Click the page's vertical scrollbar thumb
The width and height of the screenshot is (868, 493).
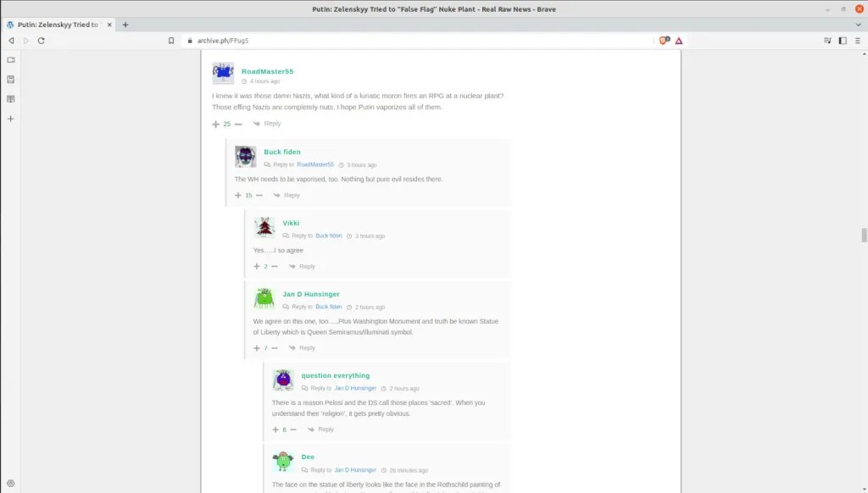[864, 235]
